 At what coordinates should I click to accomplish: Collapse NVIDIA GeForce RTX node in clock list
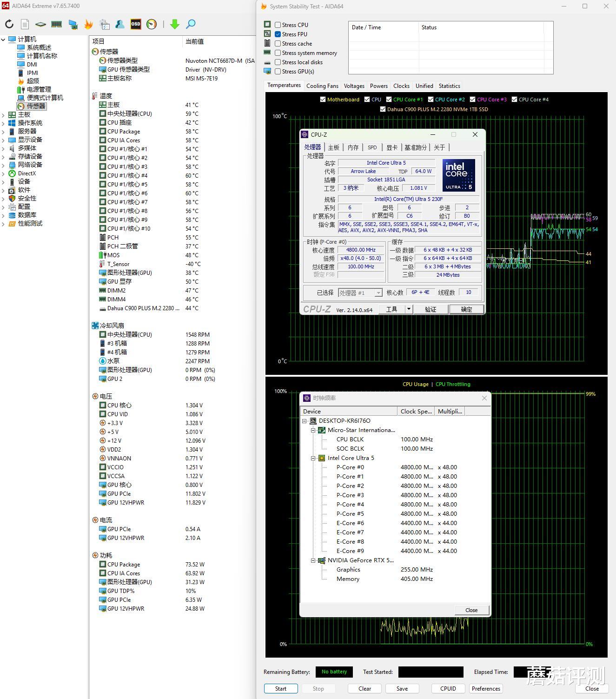313,560
